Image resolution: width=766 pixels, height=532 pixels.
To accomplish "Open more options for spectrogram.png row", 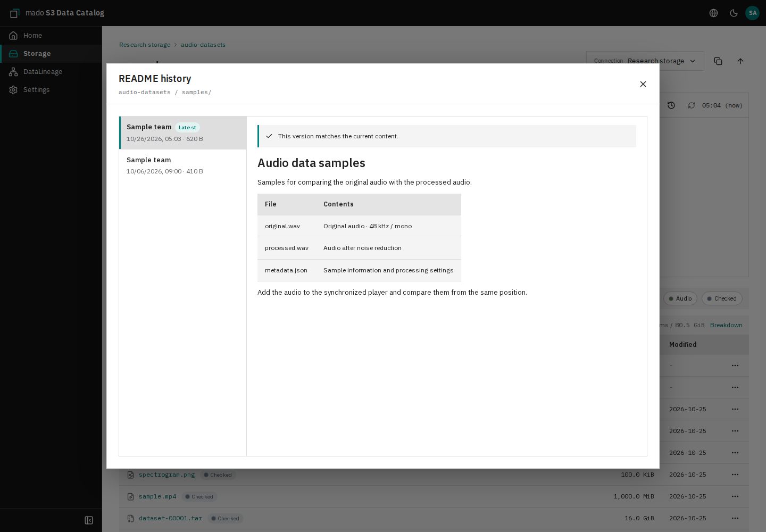I will (735, 475).
